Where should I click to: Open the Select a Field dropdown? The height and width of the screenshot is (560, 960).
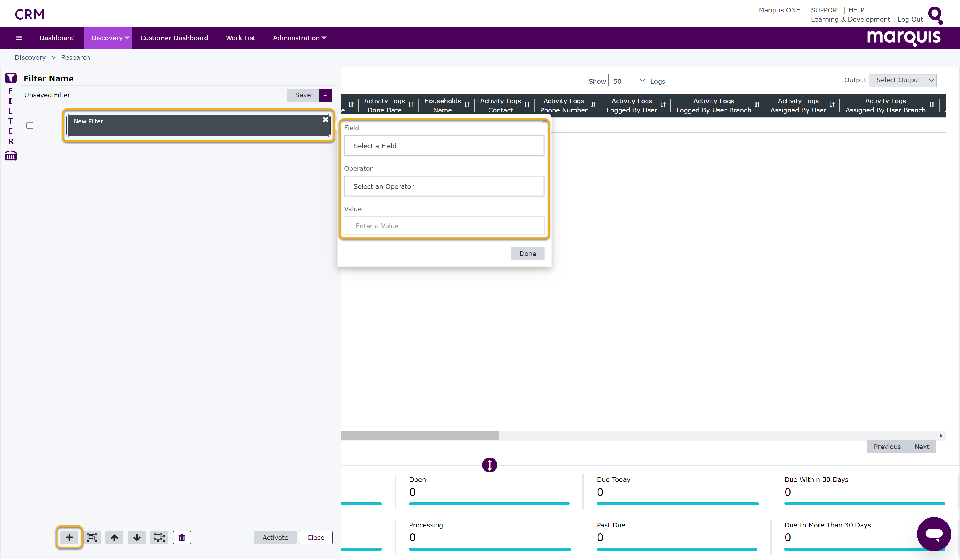pyautogui.click(x=444, y=146)
